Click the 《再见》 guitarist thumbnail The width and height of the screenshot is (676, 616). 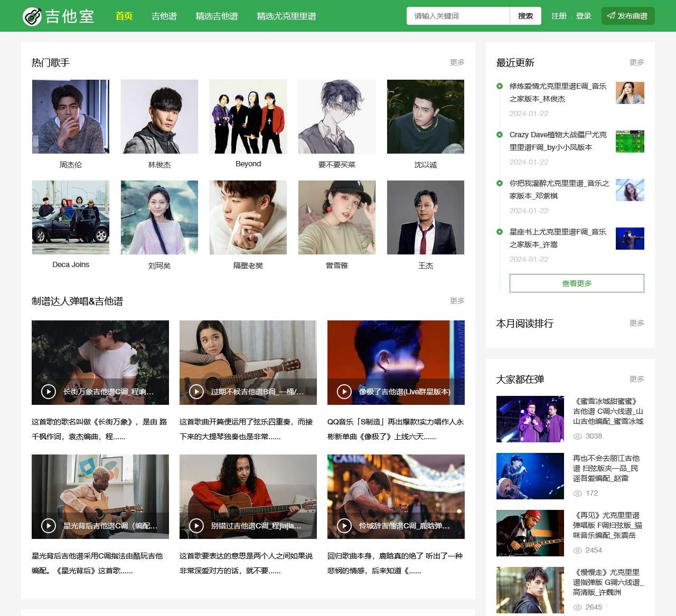tap(530, 533)
